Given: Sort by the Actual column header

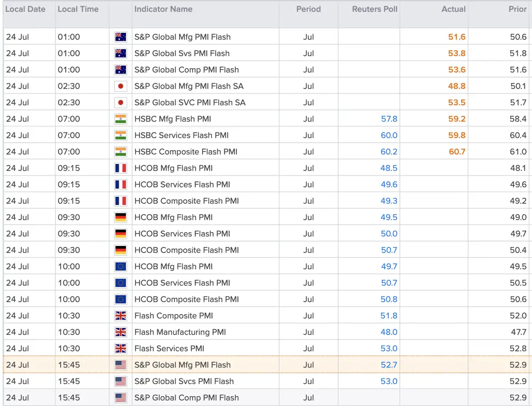Looking at the screenshot, I should (454, 9).
